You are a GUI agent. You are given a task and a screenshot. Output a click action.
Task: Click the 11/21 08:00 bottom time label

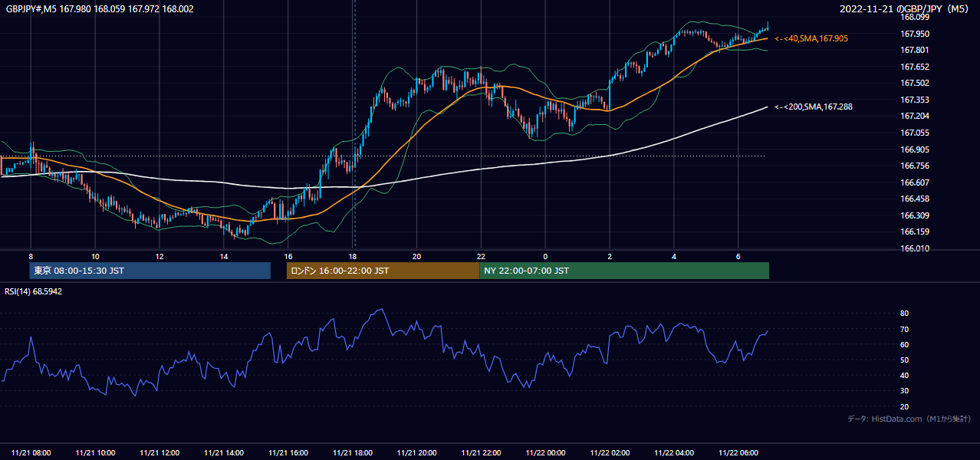[x=31, y=452]
